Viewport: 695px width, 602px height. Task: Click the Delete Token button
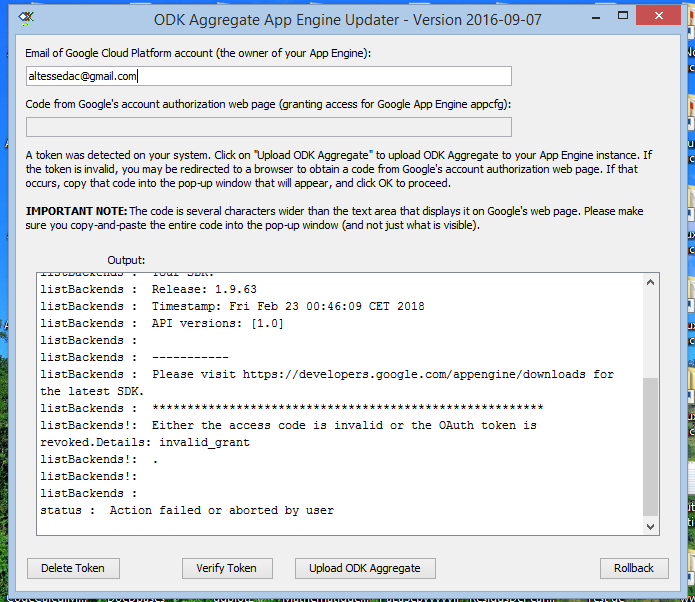pos(73,568)
